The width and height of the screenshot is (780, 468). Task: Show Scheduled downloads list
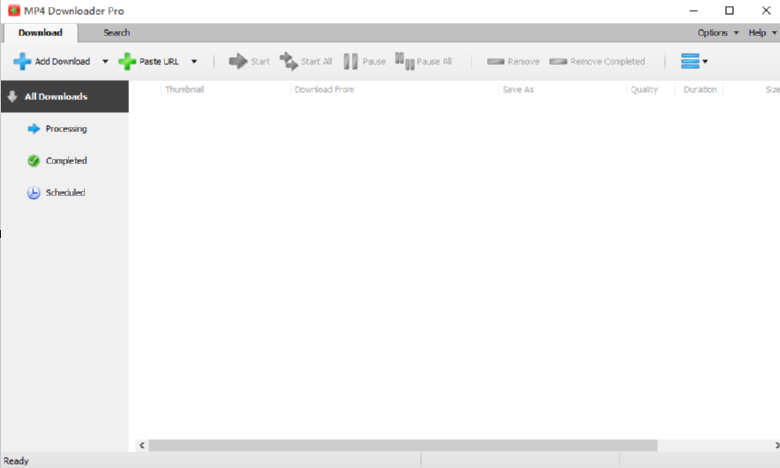pyautogui.click(x=65, y=193)
